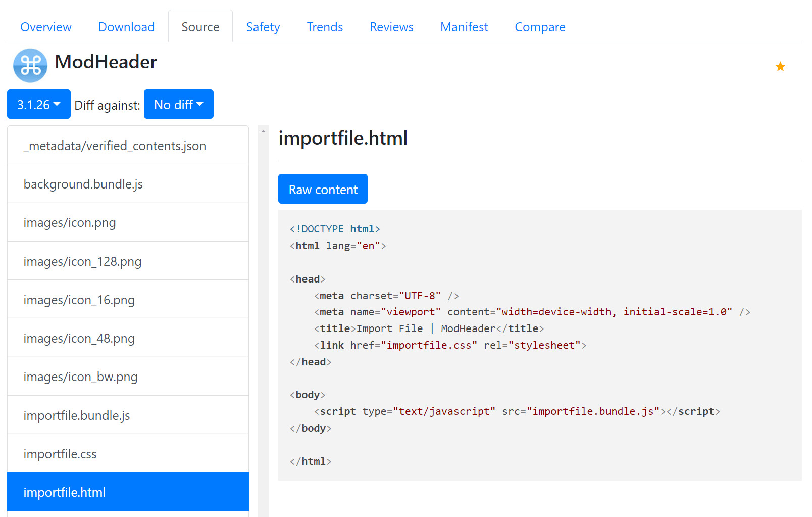This screenshot has width=812, height=517.
Task: Click the title 'Import File | ModHeader' line
Action: [429, 328]
